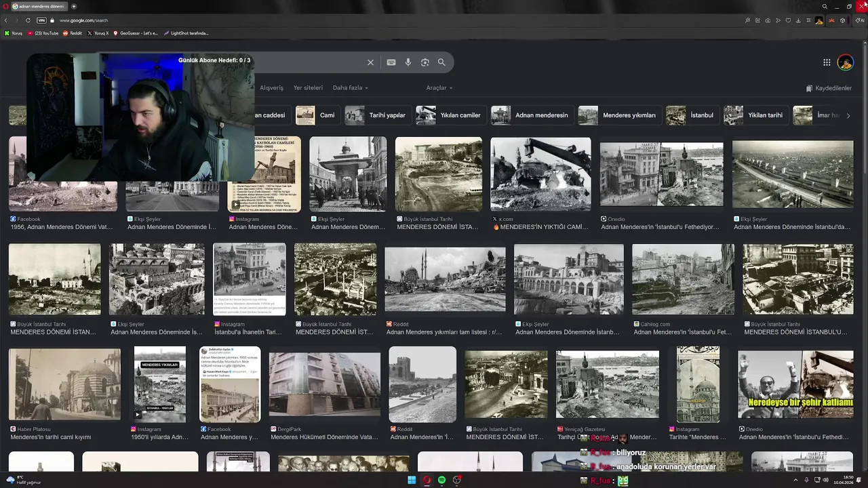Click the downloads icon in browser toolbar
Viewport: 868px width, 488px height.
798,20
